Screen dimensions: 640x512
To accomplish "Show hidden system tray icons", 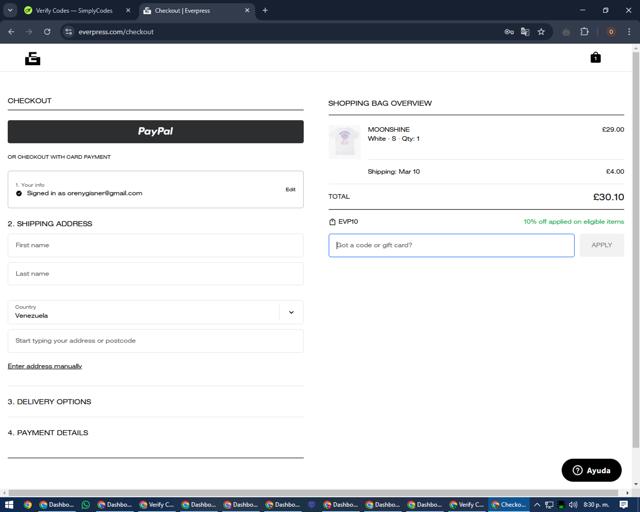I will 537,505.
